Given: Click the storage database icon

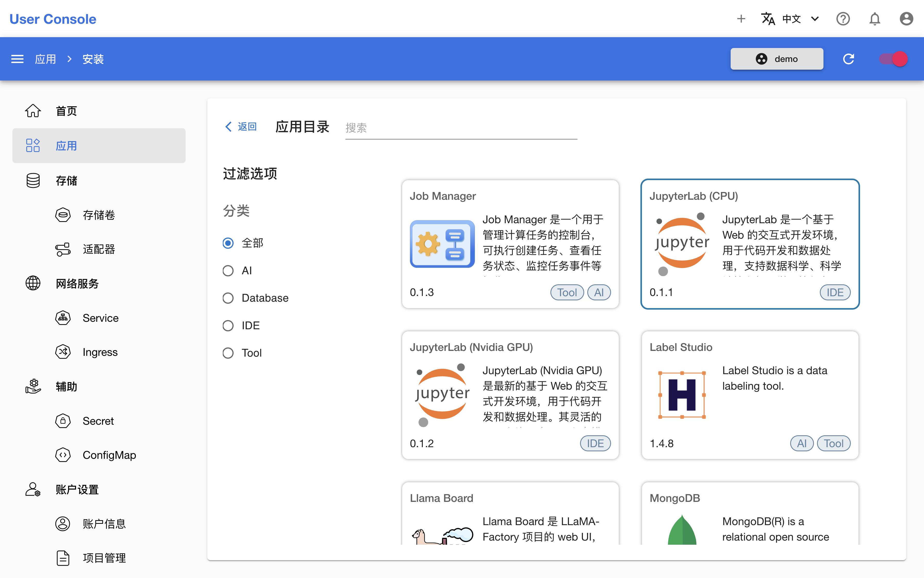Looking at the screenshot, I should 33,180.
